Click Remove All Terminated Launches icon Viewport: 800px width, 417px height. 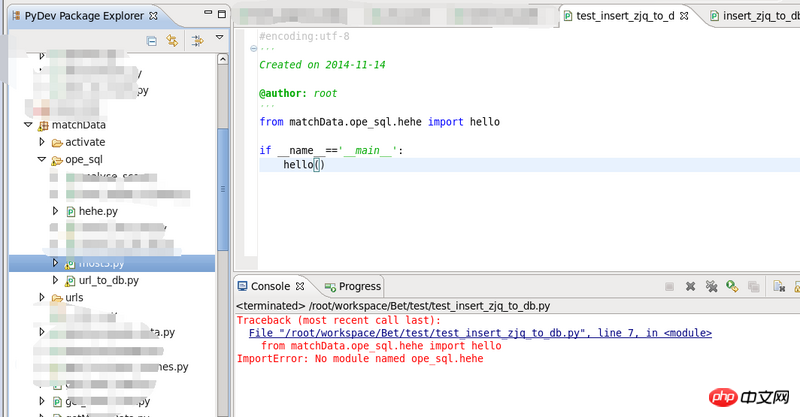[x=711, y=287]
